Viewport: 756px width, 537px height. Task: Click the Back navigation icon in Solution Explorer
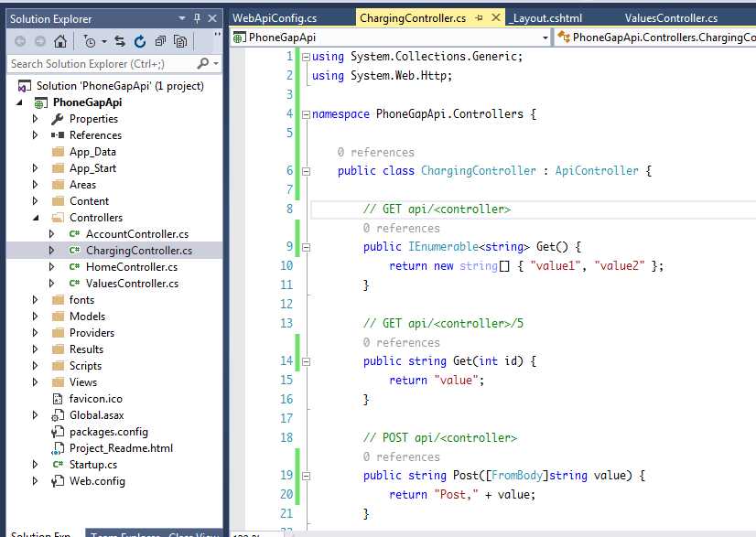pyautogui.click(x=20, y=42)
